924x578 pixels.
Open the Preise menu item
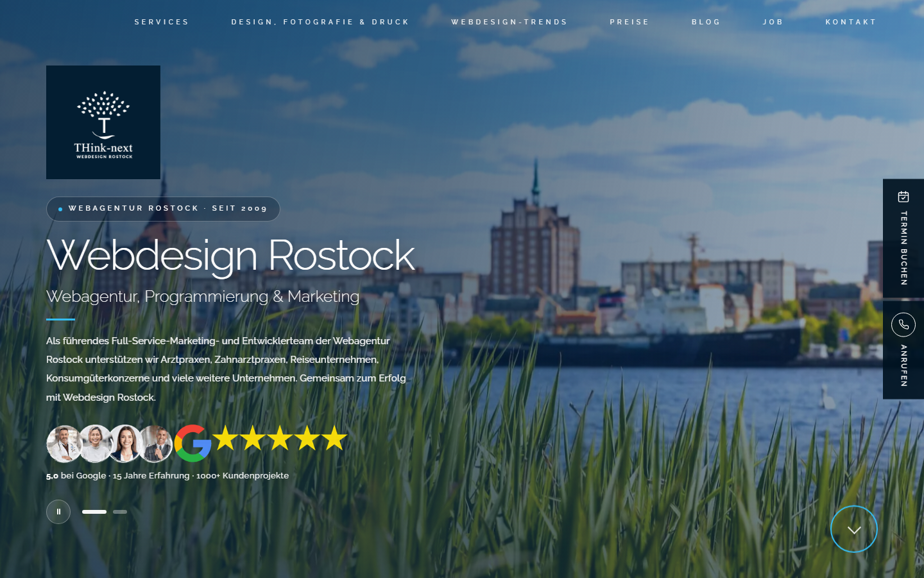click(629, 22)
